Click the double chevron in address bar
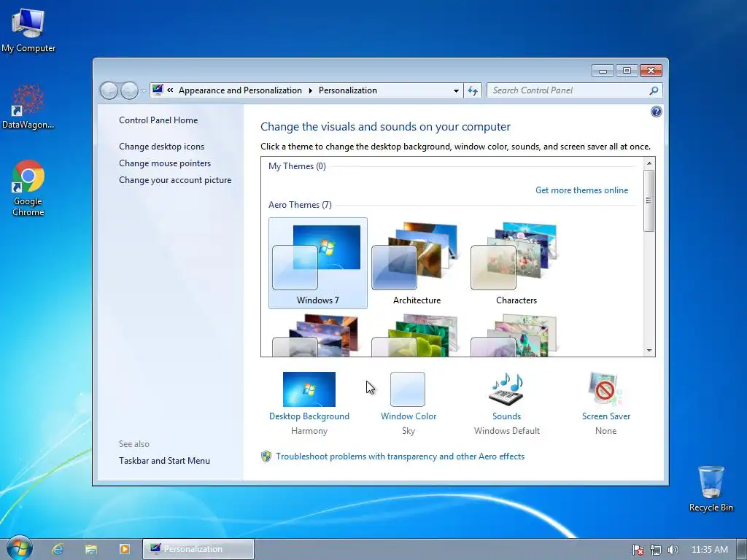747x560 pixels. tap(170, 90)
